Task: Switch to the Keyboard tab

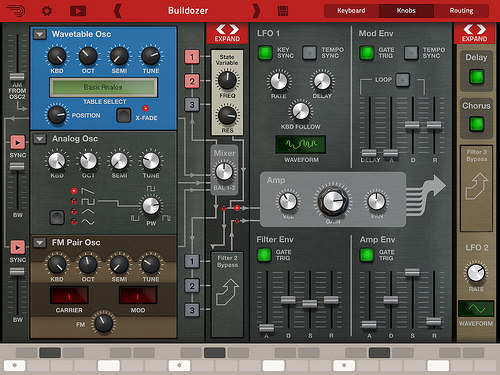Action: (351, 11)
